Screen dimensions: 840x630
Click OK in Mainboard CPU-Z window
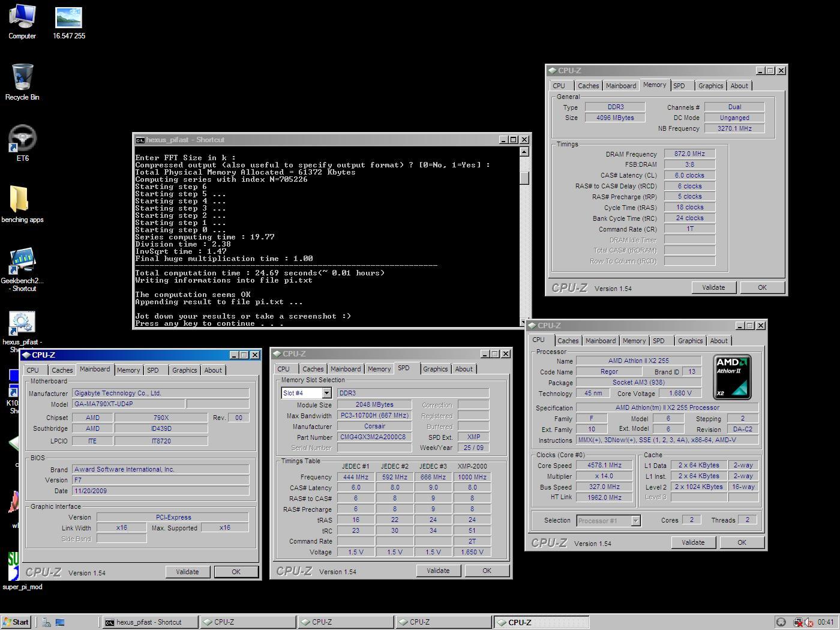coord(236,572)
